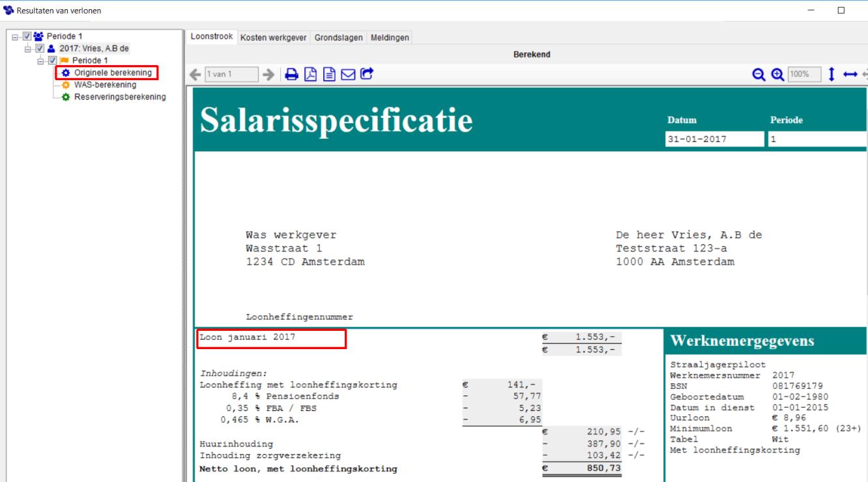Select Originele berekening in the tree
868x482 pixels.
click(113, 73)
